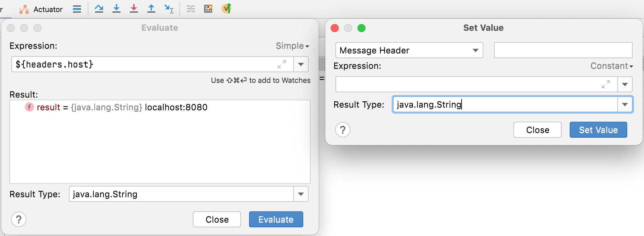Expand Result Type dropdown in Evaluate dialog

(301, 194)
